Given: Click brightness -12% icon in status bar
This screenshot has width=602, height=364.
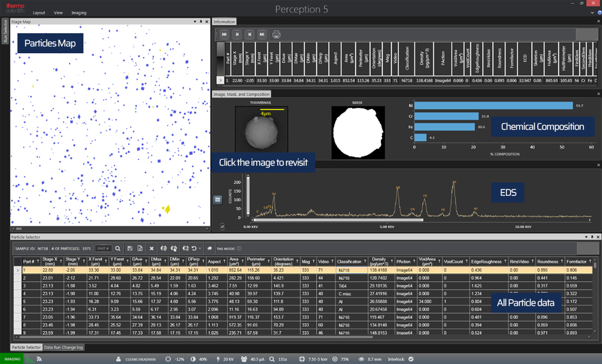Looking at the screenshot, I should point(168,359).
